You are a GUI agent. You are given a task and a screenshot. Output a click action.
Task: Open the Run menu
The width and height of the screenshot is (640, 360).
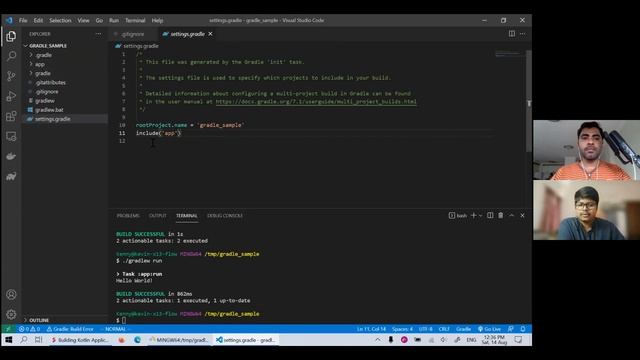[114, 20]
